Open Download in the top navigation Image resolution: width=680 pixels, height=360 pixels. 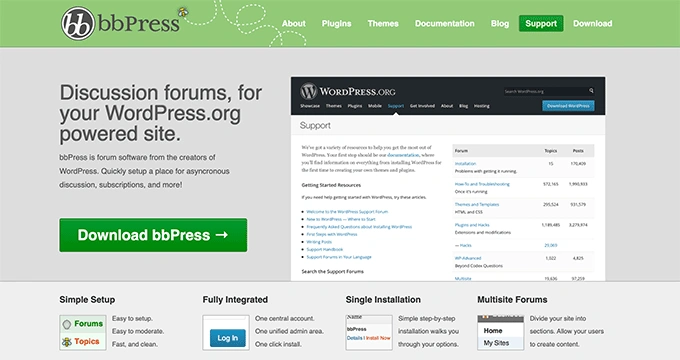tap(592, 23)
